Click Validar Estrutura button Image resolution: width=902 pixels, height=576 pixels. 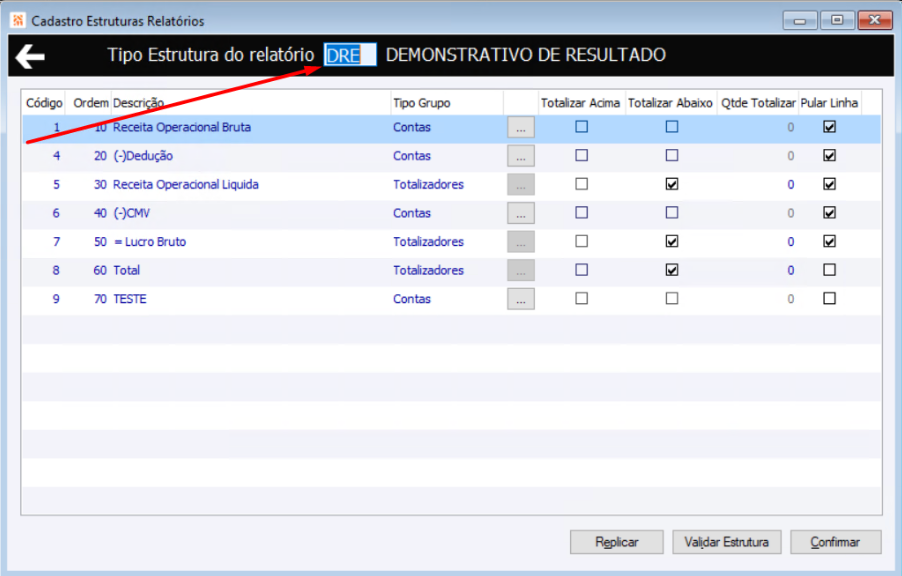[x=727, y=542]
